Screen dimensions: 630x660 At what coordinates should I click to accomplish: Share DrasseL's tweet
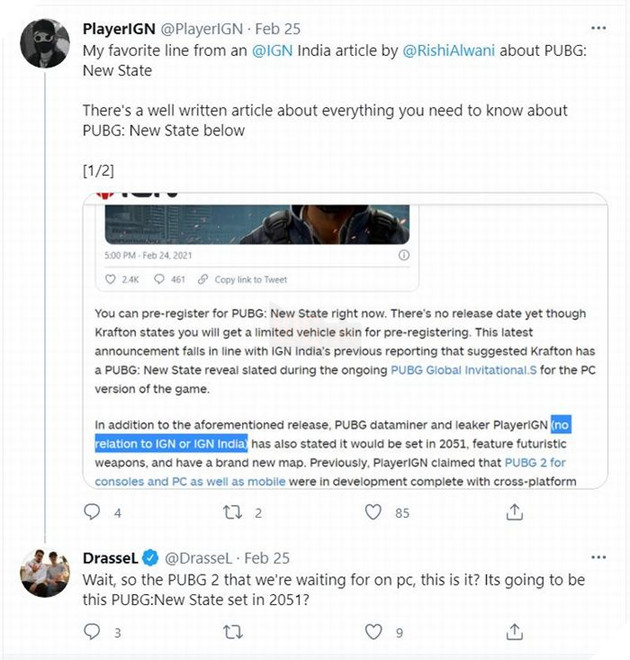pyautogui.click(x=514, y=631)
